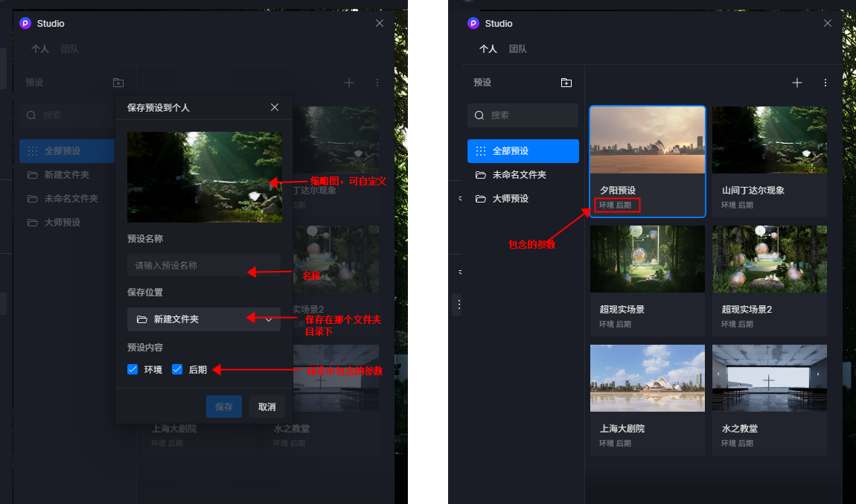Click new folder icon in left window
856x504 pixels.
tap(118, 83)
